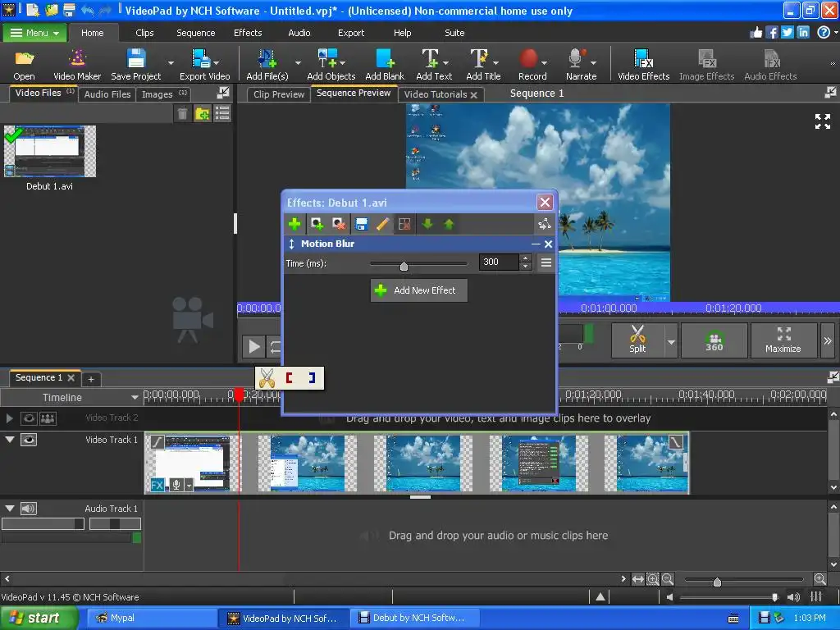This screenshot has height=630, width=840.
Task: Set in-point with red bracket icon
Action: [x=290, y=377]
